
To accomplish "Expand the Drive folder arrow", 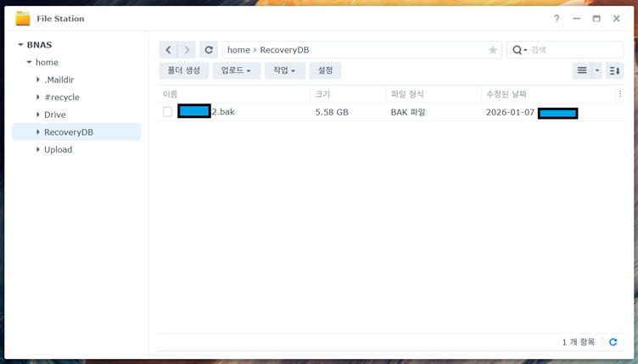I will tap(38, 115).
